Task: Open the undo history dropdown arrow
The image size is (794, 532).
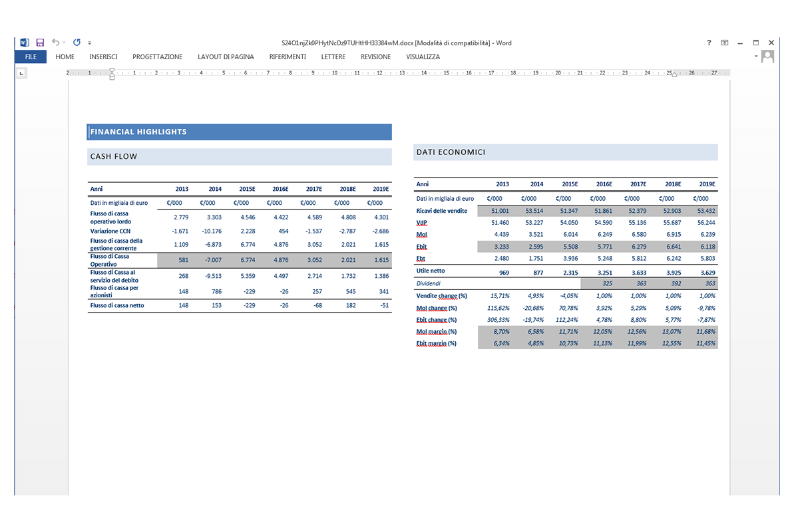Action: [64, 43]
